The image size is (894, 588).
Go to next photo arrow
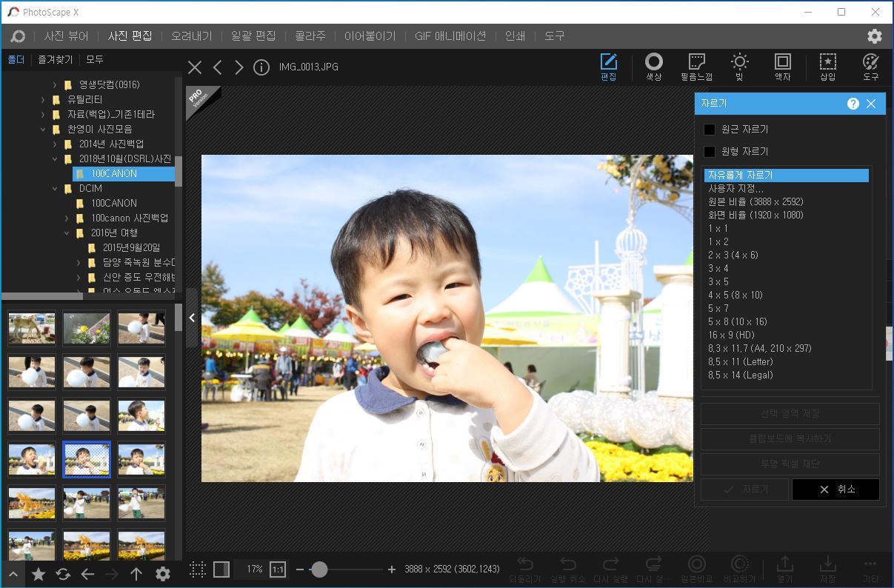click(238, 67)
